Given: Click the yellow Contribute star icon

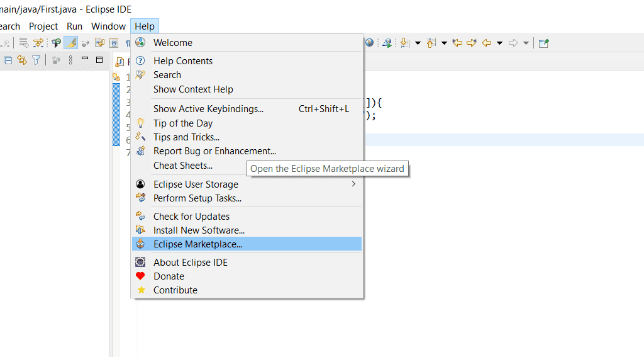Looking at the screenshot, I should pyautogui.click(x=142, y=290).
